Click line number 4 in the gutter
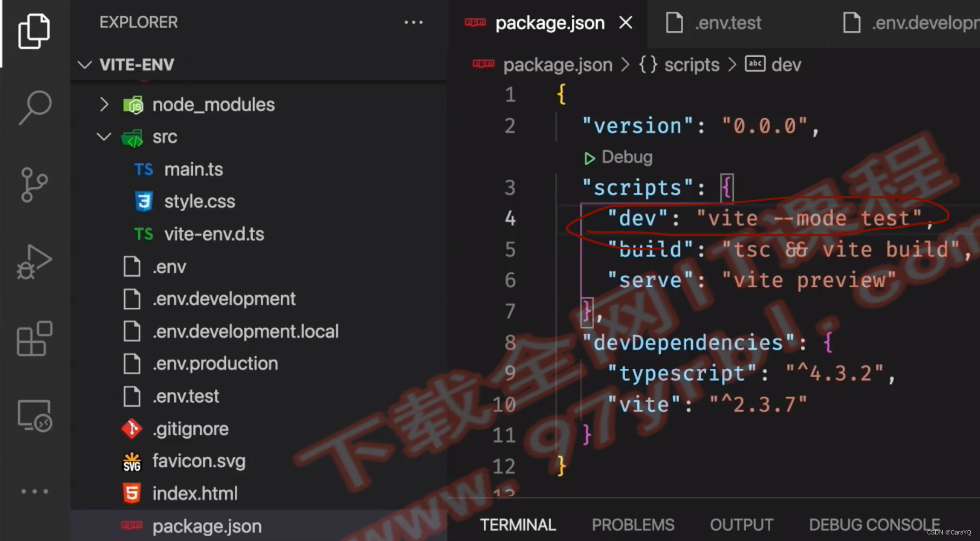980x541 pixels. coord(510,219)
